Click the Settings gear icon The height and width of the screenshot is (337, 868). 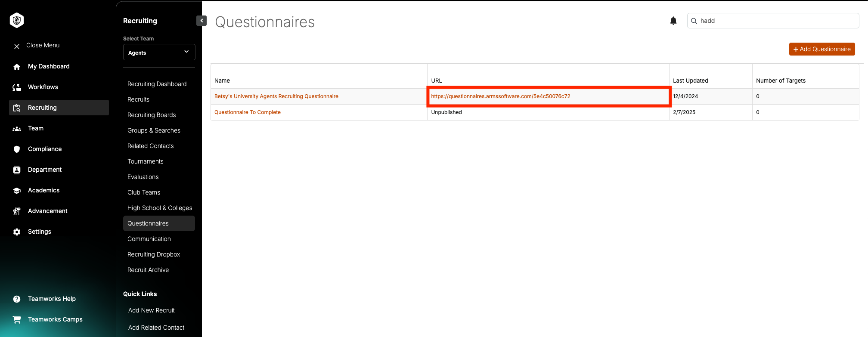click(17, 232)
